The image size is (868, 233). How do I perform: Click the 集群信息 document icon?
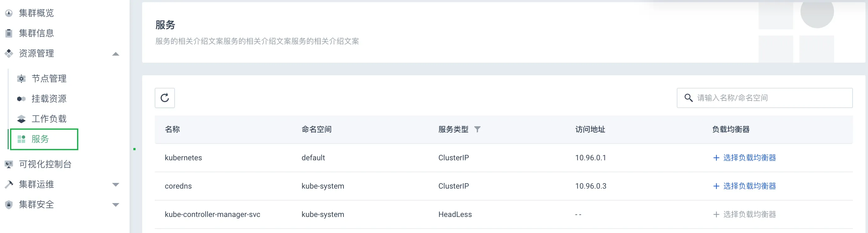pos(9,33)
